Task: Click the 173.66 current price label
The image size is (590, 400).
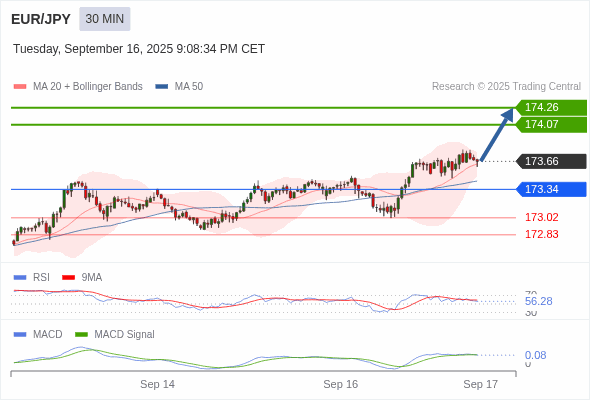Action: pyautogui.click(x=551, y=161)
